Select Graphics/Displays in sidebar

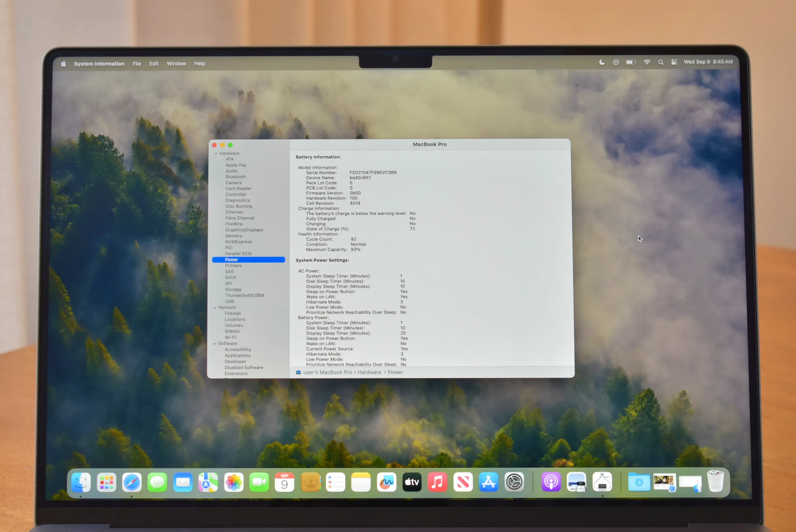pos(244,230)
